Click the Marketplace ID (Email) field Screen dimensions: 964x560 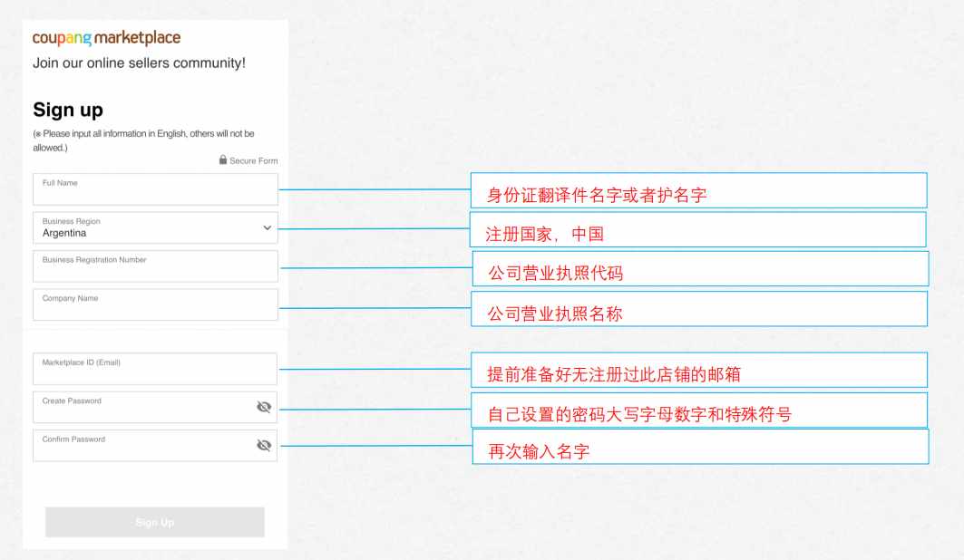click(x=155, y=369)
